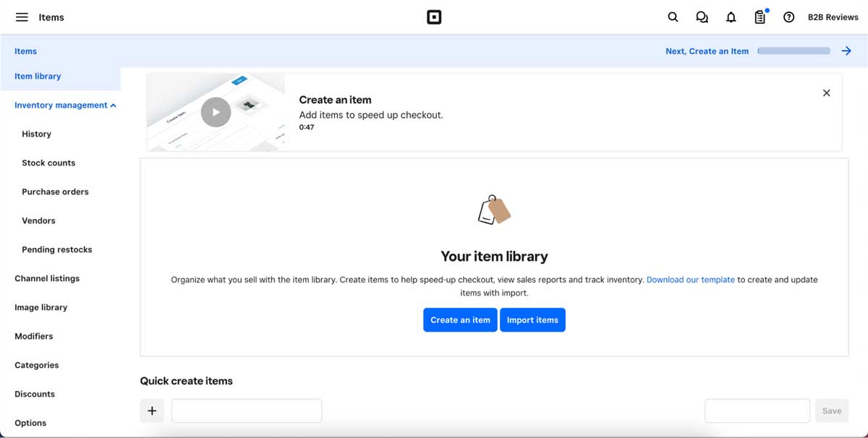The height and width of the screenshot is (438, 868).
Task: Dismiss the Create an item banner
Action: pyautogui.click(x=826, y=93)
